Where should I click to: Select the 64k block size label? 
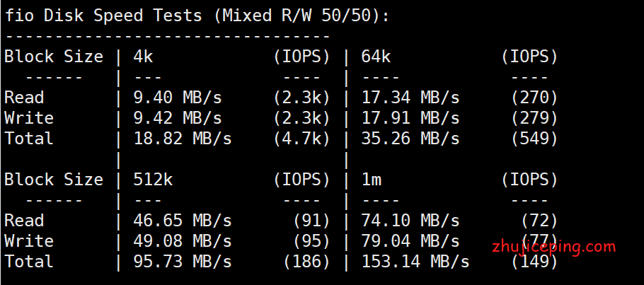coord(376,57)
